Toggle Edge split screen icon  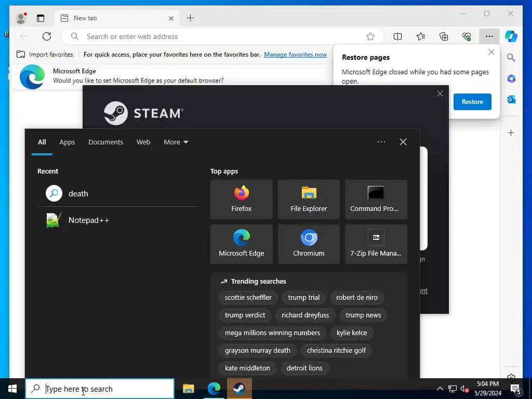[397, 36]
